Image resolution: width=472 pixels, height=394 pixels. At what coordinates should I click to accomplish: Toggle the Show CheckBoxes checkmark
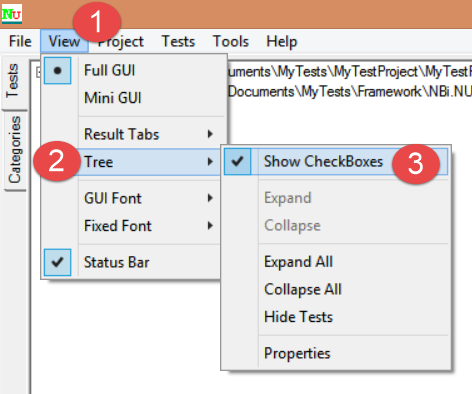pyautogui.click(x=237, y=161)
